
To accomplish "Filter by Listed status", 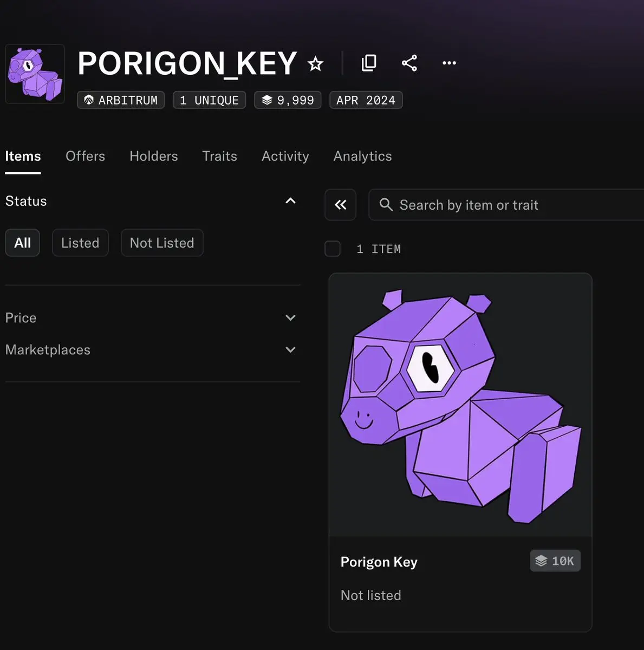I will click(x=80, y=243).
